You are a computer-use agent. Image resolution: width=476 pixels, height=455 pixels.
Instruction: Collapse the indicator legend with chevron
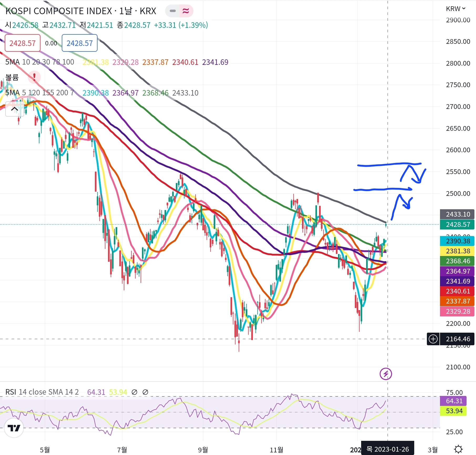click(15, 109)
